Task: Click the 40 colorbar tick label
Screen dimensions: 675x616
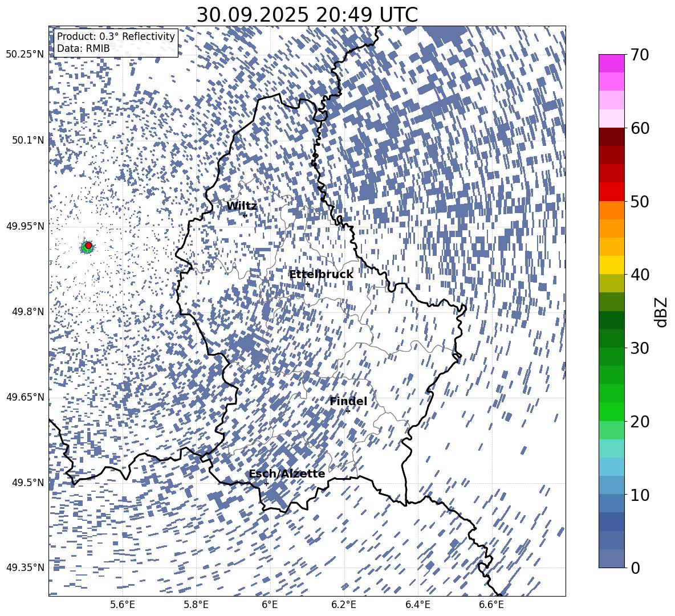Action: pyautogui.click(x=640, y=275)
